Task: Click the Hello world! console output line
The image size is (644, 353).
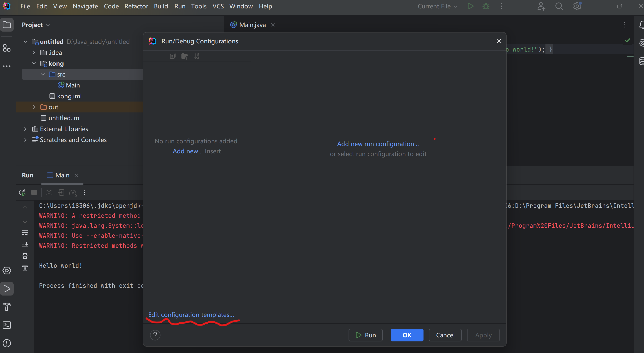Action: pyautogui.click(x=61, y=266)
